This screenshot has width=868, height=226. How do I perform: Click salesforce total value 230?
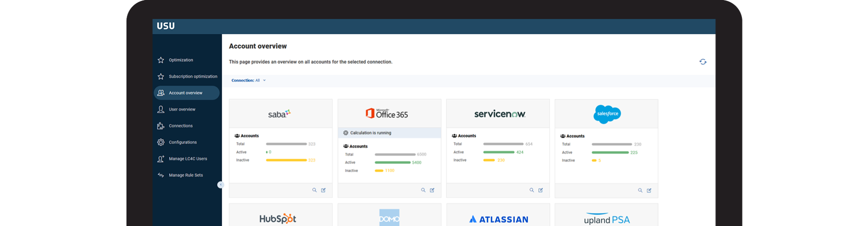point(638,145)
